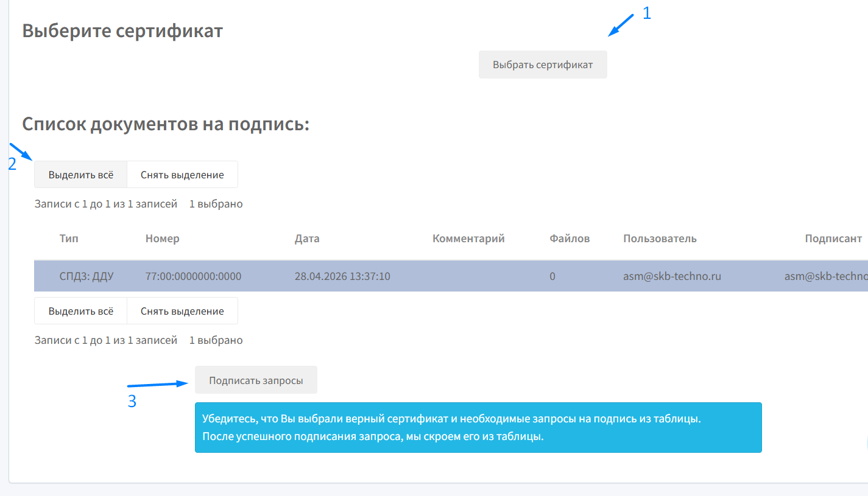Click the files count cell "0"
The height and width of the screenshot is (496, 868).
[552, 276]
